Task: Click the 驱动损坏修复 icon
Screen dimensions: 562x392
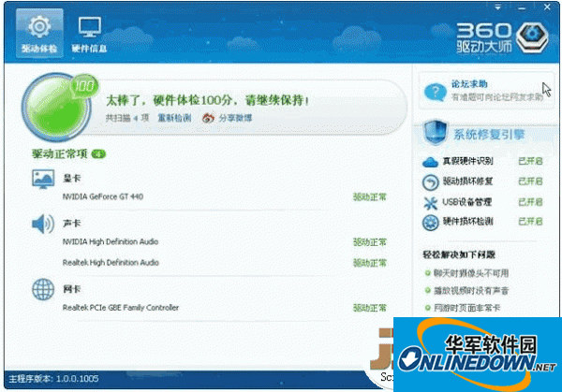Action: click(x=430, y=182)
